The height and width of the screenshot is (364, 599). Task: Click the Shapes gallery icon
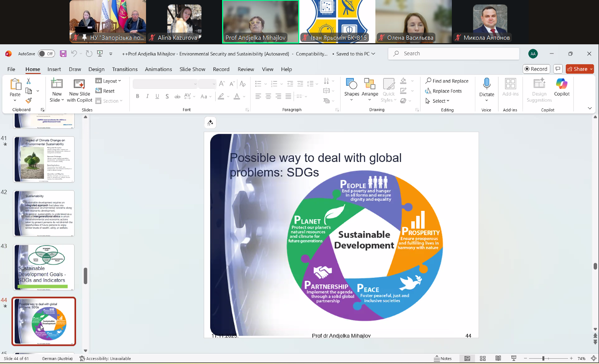(351, 84)
